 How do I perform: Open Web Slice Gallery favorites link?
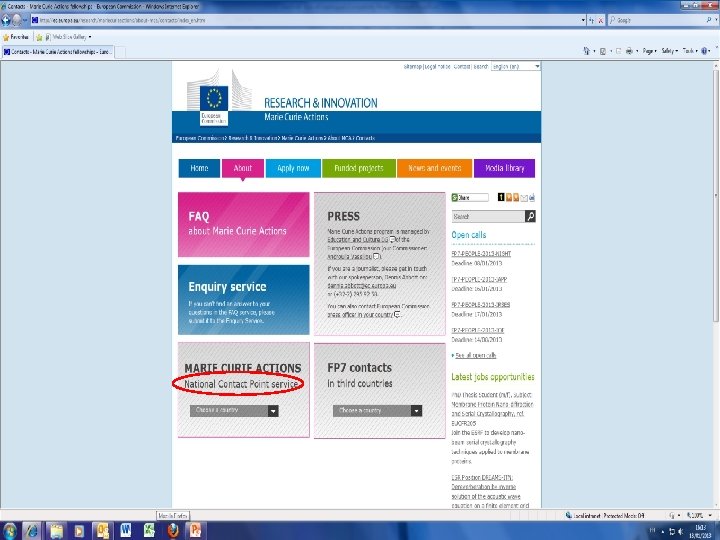68,37
